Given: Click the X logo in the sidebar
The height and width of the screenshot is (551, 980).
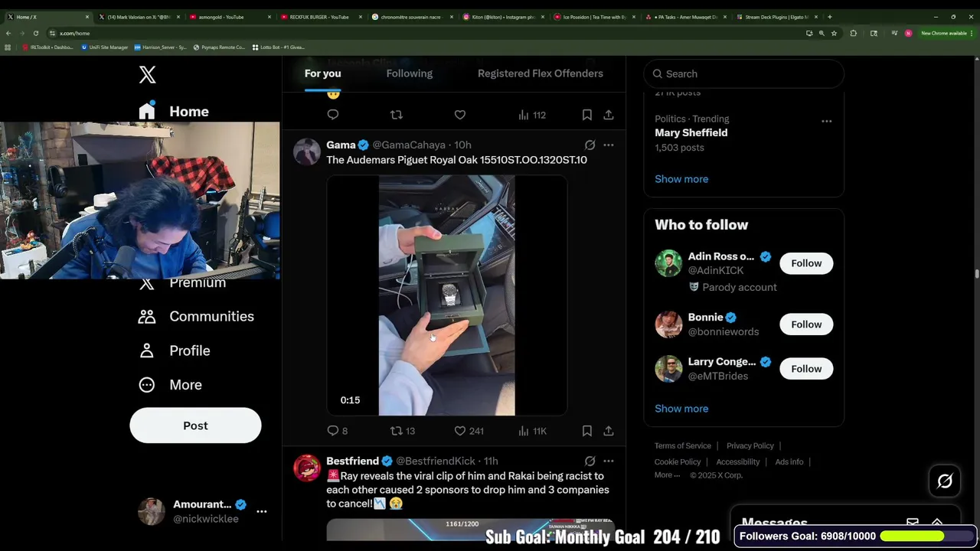Looking at the screenshot, I should tap(148, 74).
